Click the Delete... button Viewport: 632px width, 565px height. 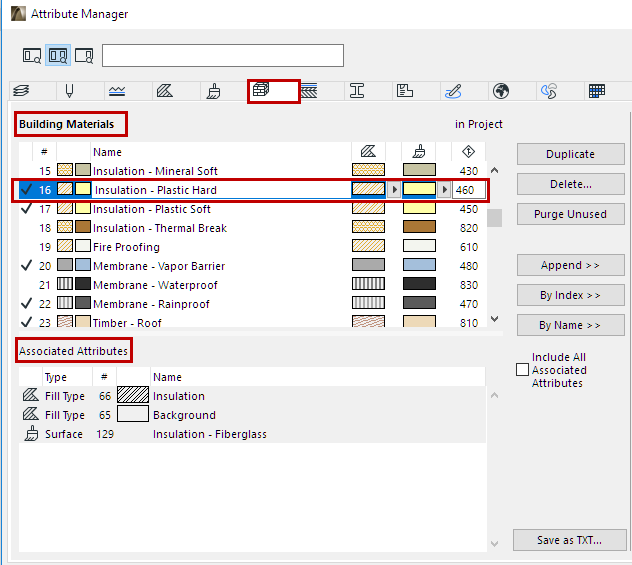(x=570, y=184)
